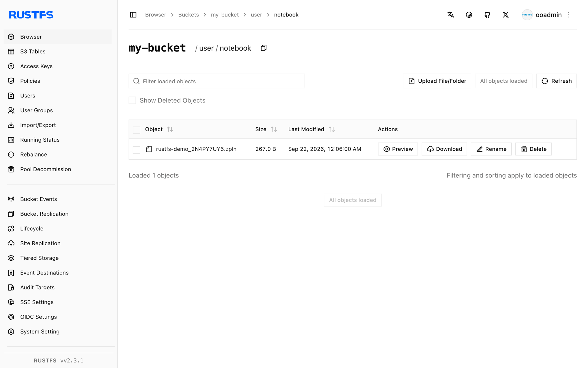This screenshot has width=588, height=368.
Task: Open the Users page
Action: pyautogui.click(x=58, y=96)
